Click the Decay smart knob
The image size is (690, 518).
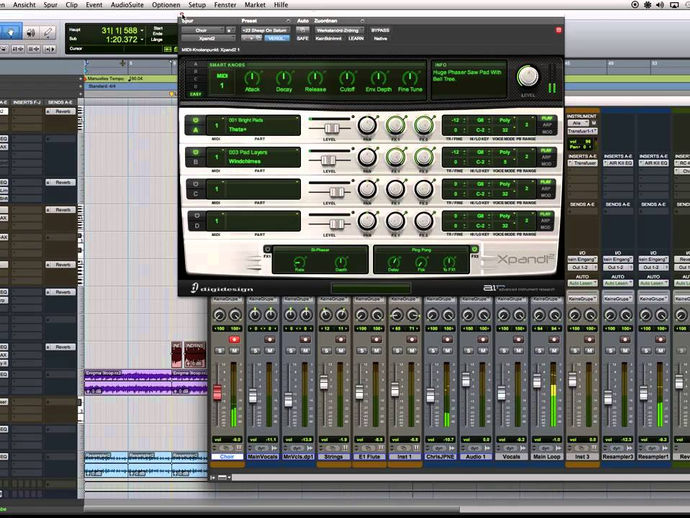[284, 79]
